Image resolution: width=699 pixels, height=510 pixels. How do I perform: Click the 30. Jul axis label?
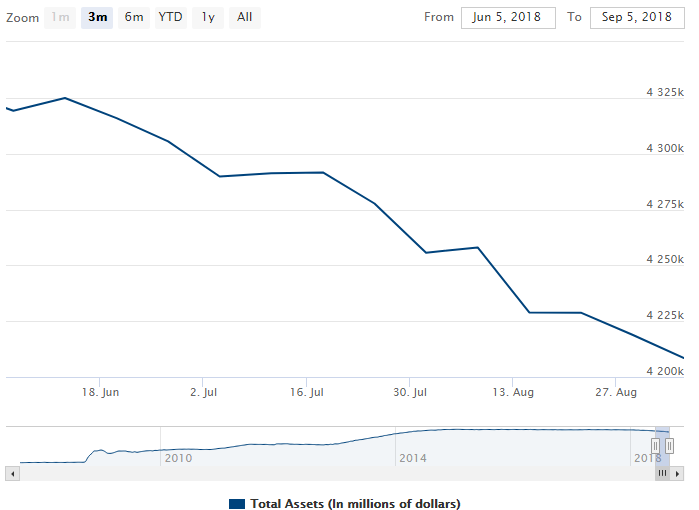tap(410, 392)
